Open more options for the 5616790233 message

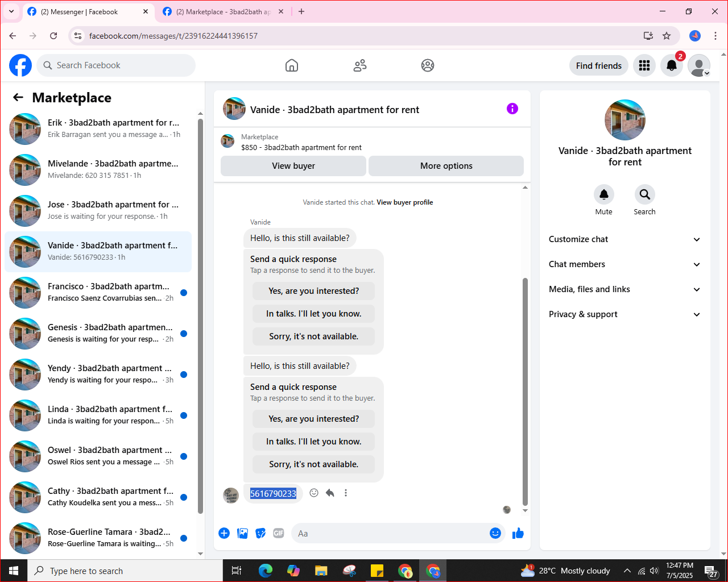(x=346, y=493)
